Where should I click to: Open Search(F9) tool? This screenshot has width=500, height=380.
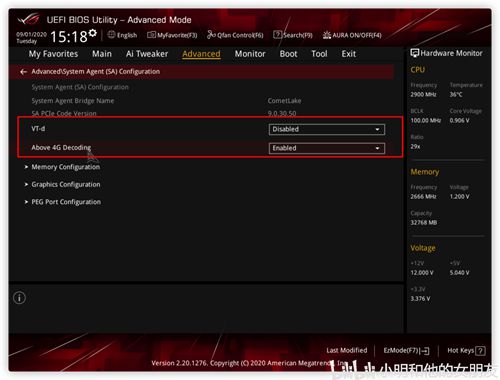293,35
